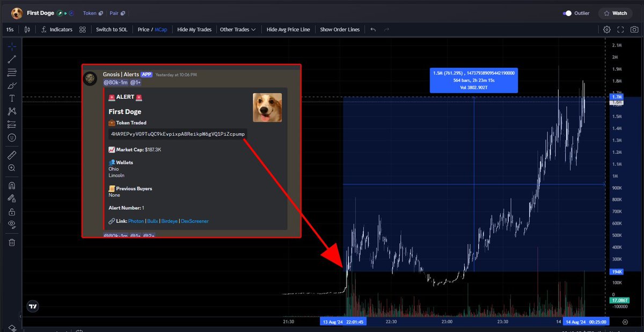Redo the last chart action
Screen dimensions: 644x332
tap(386, 29)
